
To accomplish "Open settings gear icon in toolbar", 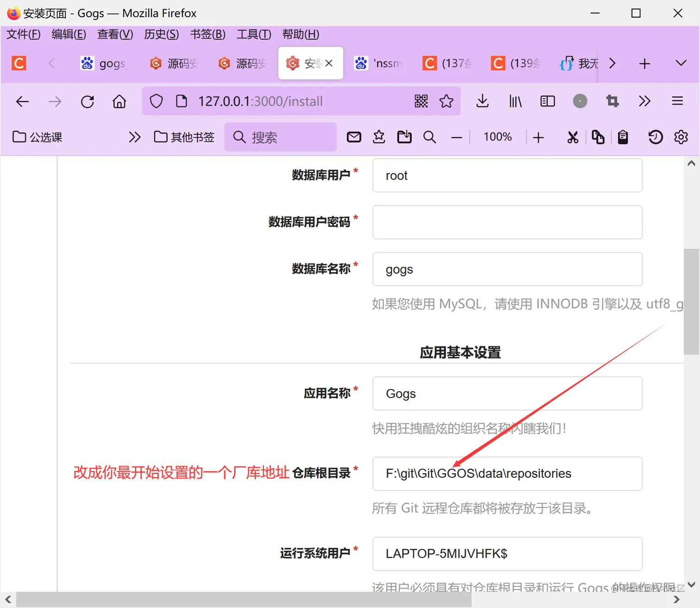I will pyautogui.click(x=681, y=137).
